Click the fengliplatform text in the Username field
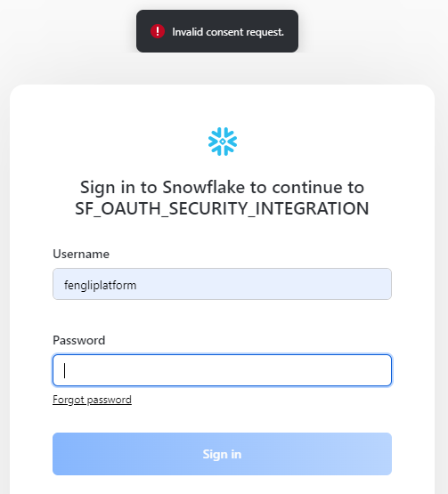The height and width of the screenshot is (494, 448). point(101,285)
